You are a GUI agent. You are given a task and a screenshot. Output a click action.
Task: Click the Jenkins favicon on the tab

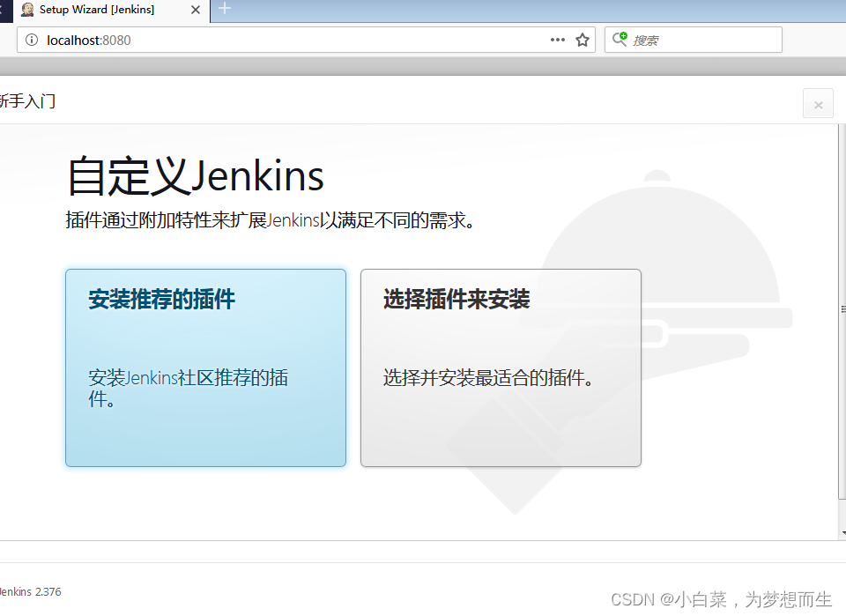pyautogui.click(x=27, y=10)
